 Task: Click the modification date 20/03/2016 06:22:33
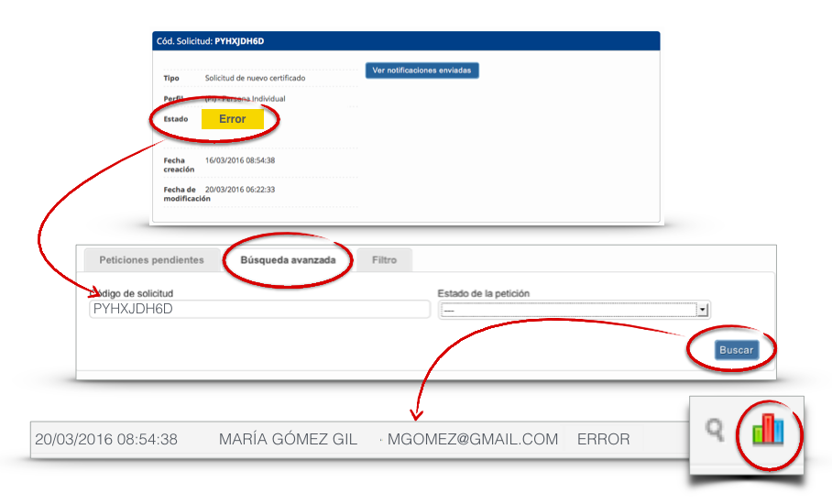(x=240, y=190)
